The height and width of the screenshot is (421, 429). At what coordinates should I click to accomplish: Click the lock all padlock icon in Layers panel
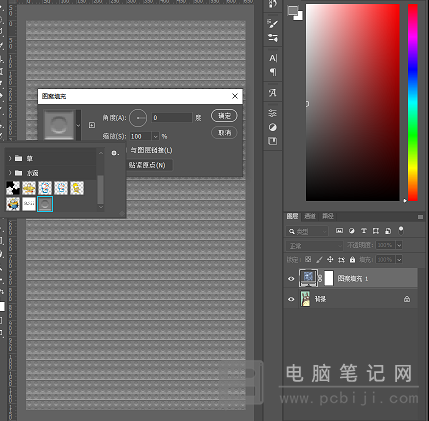[352, 259]
